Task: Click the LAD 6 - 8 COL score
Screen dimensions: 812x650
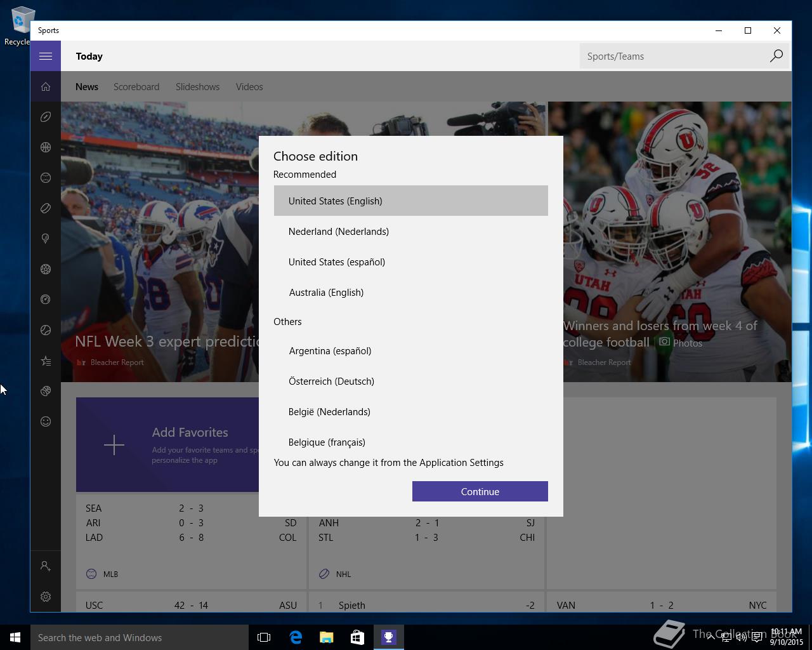Action: tap(191, 537)
